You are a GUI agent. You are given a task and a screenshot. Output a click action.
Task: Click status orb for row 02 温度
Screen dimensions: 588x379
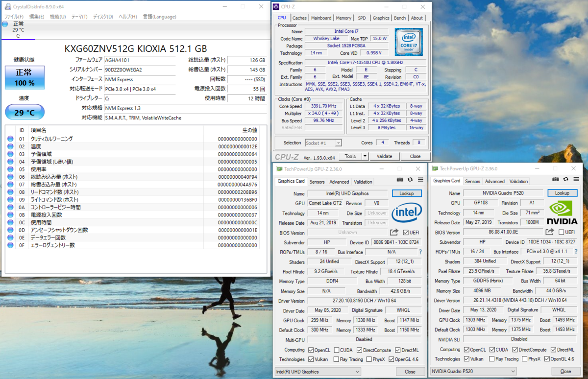click(11, 146)
